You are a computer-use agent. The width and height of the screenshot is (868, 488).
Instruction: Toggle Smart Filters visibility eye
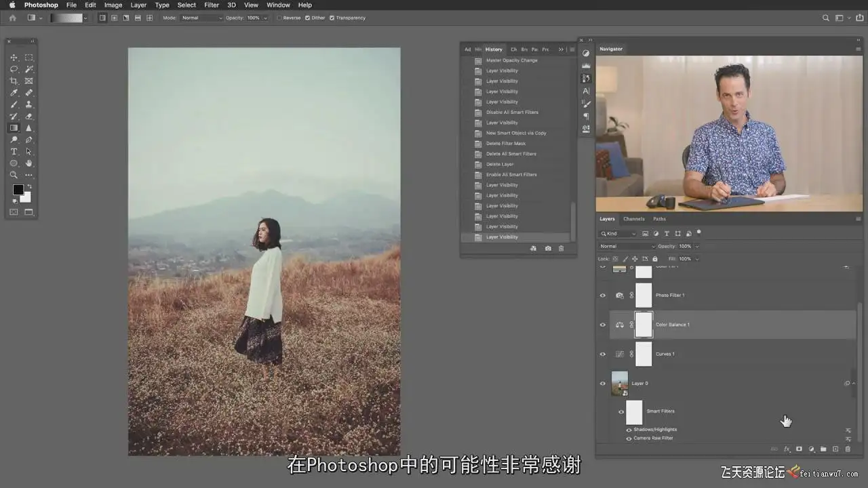coord(620,411)
